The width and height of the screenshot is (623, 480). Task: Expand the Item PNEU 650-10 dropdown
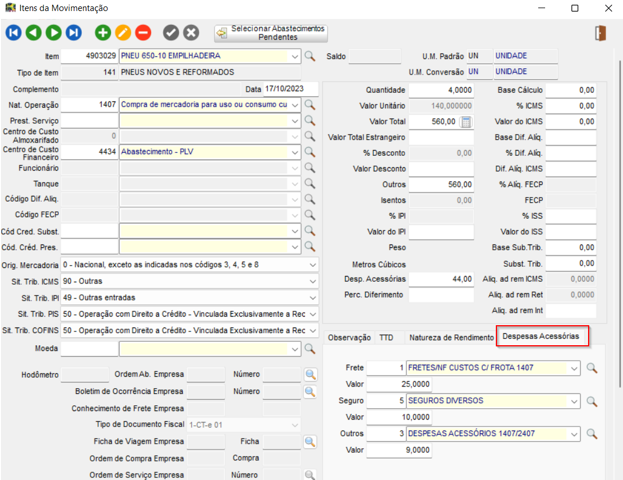(294, 56)
